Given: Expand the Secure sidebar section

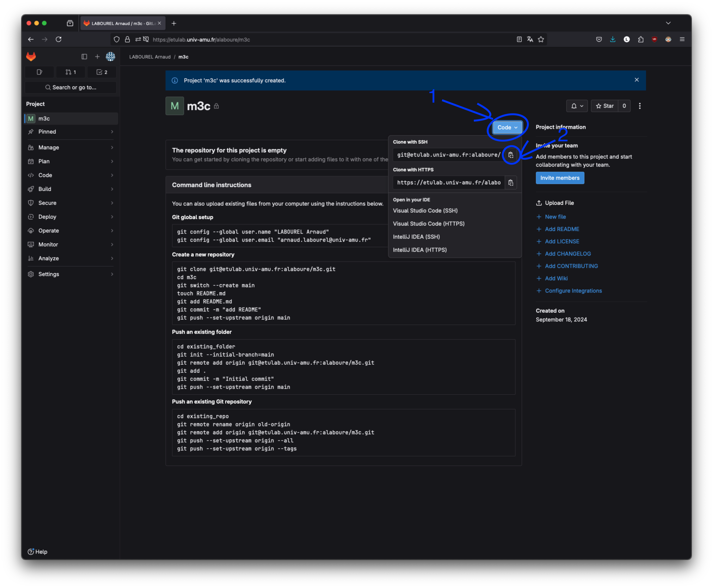Looking at the screenshot, I should coord(71,203).
